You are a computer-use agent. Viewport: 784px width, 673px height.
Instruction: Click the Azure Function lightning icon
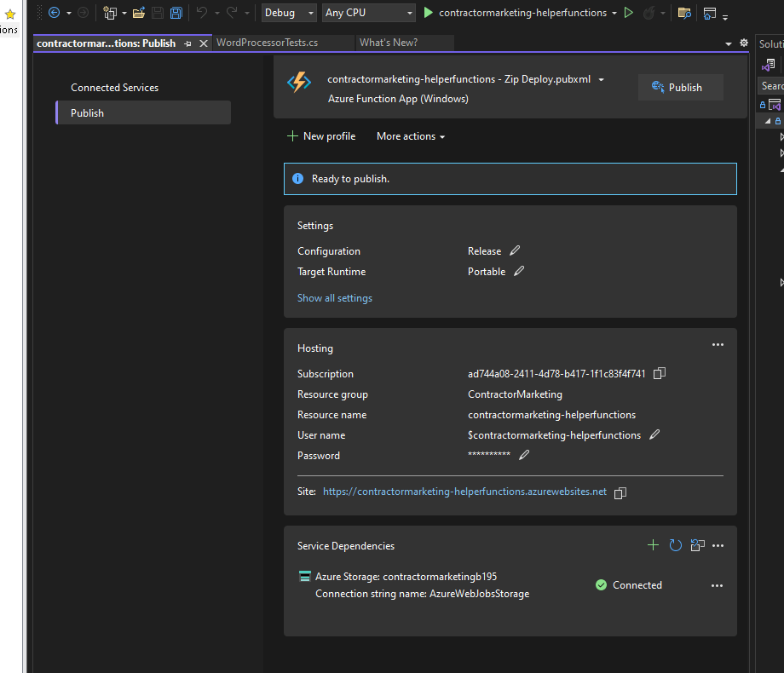tap(299, 82)
